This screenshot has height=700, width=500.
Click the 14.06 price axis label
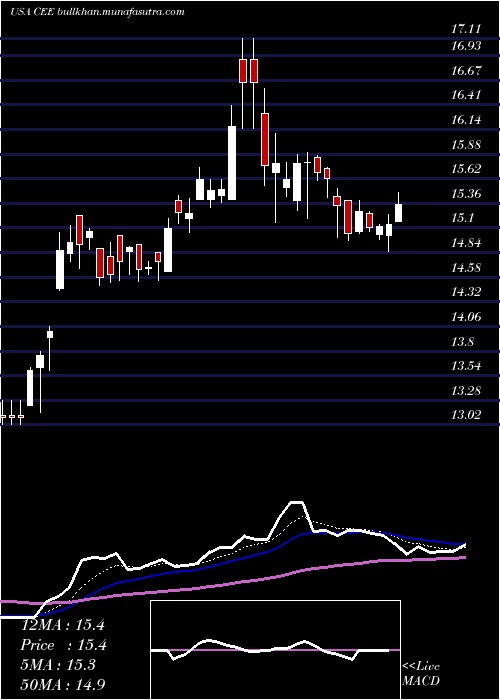(x=466, y=317)
